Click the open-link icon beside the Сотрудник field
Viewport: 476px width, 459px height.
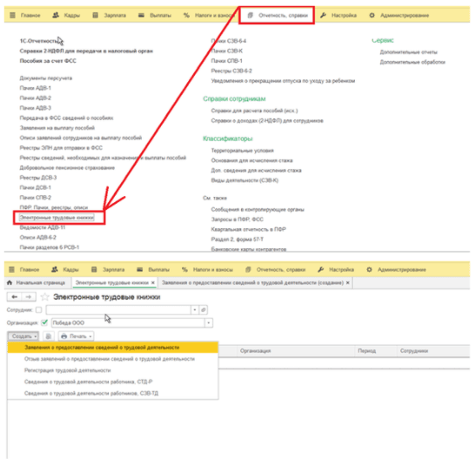click(204, 310)
